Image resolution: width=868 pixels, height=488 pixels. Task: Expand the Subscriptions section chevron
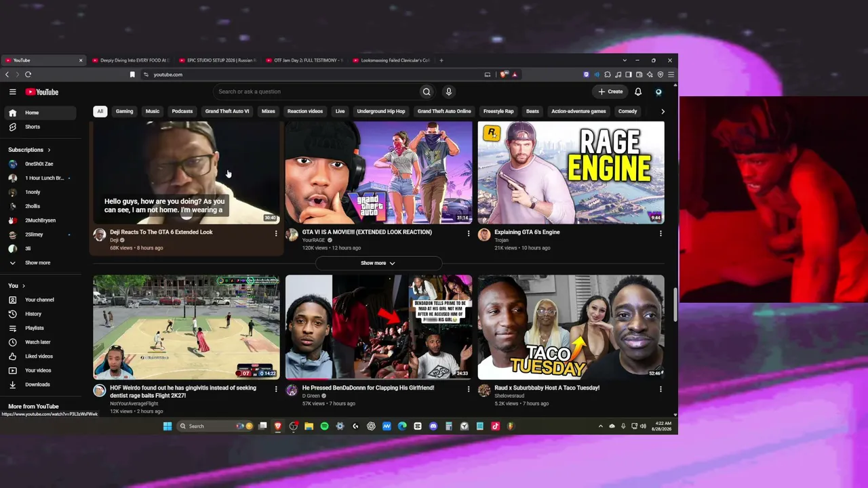point(49,150)
